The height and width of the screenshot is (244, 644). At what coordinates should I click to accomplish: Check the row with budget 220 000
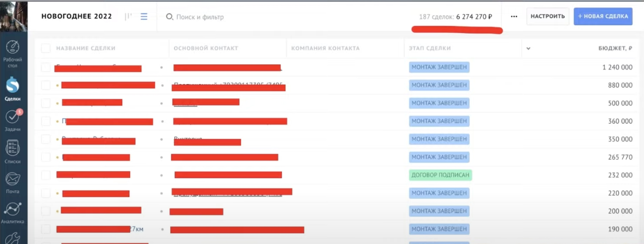[x=46, y=193]
